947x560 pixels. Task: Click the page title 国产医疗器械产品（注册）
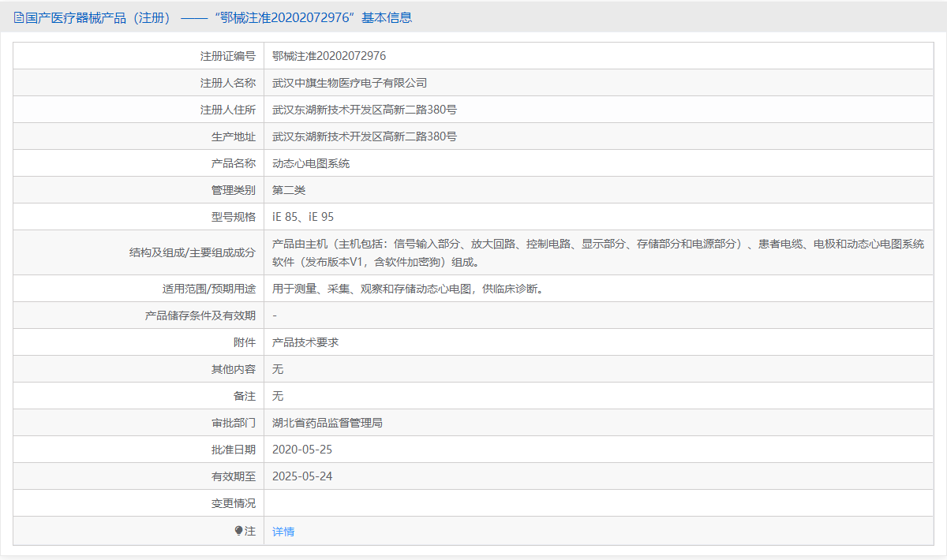pyautogui.click(x=99, y=18)
